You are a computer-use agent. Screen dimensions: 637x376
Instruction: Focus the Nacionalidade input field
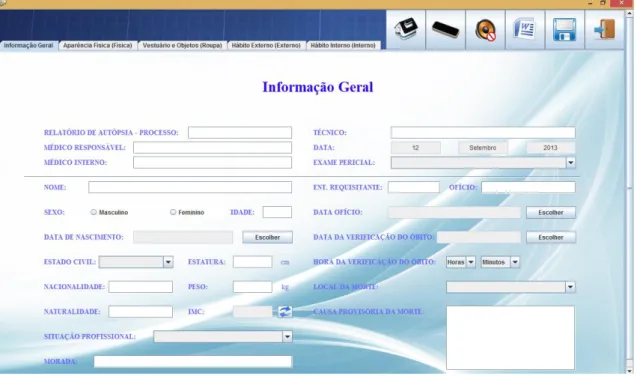click(141, 287)
